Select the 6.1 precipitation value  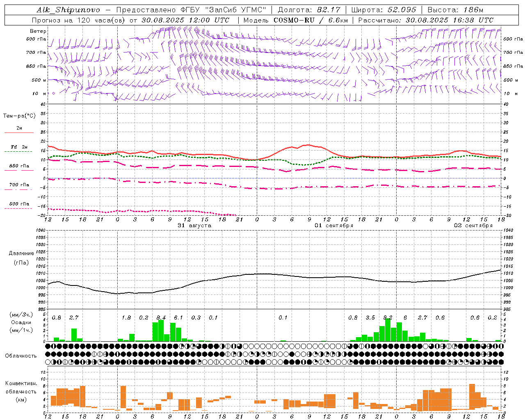[x=178, y=318]
